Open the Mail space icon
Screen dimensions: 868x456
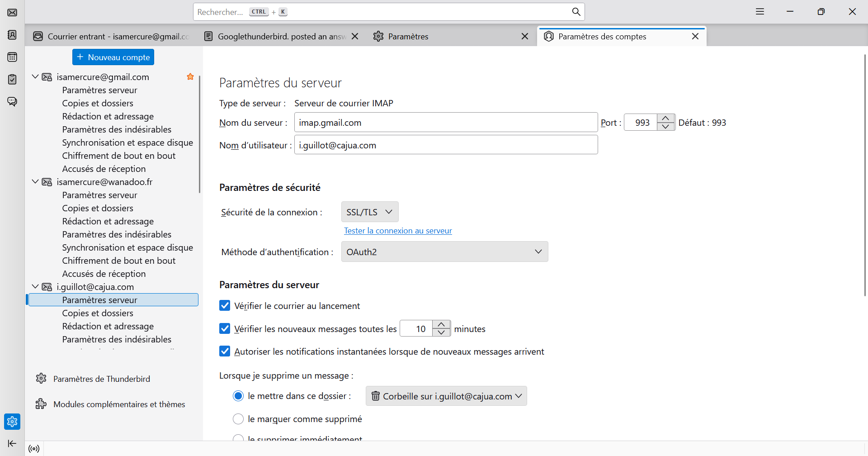12,12
